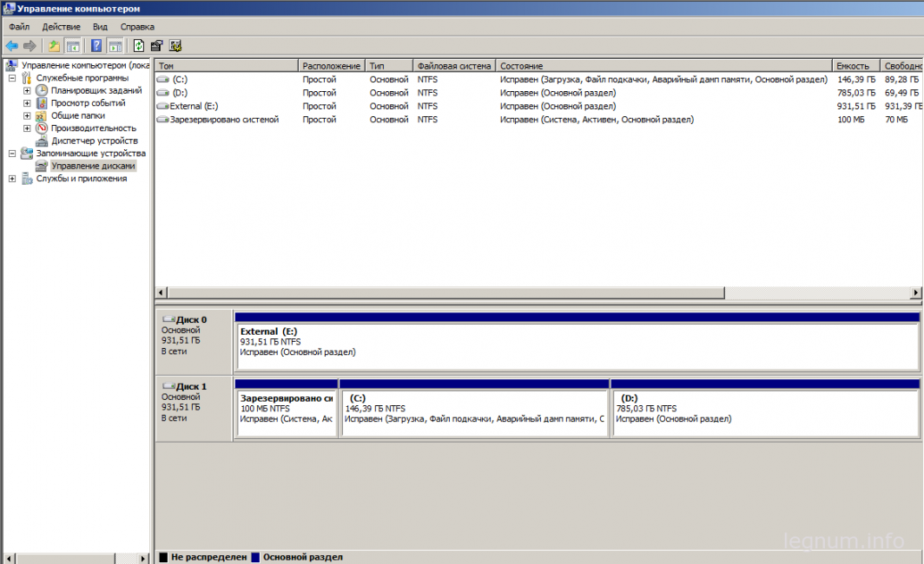Expand the Производительность node
The height and width of the screenshot is (564, 924).
coord(27,128)
